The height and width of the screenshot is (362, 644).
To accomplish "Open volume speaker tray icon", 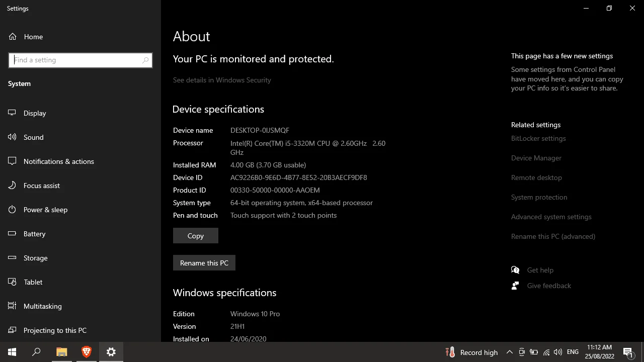I will coord(557,352).
